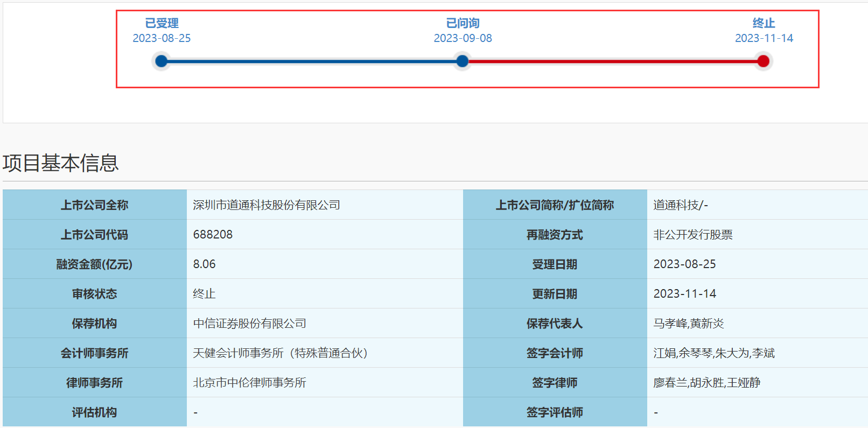This screenshot has height=428, width=868.
Task: Select the value 非公开发行股票
Action: [693, 235]
